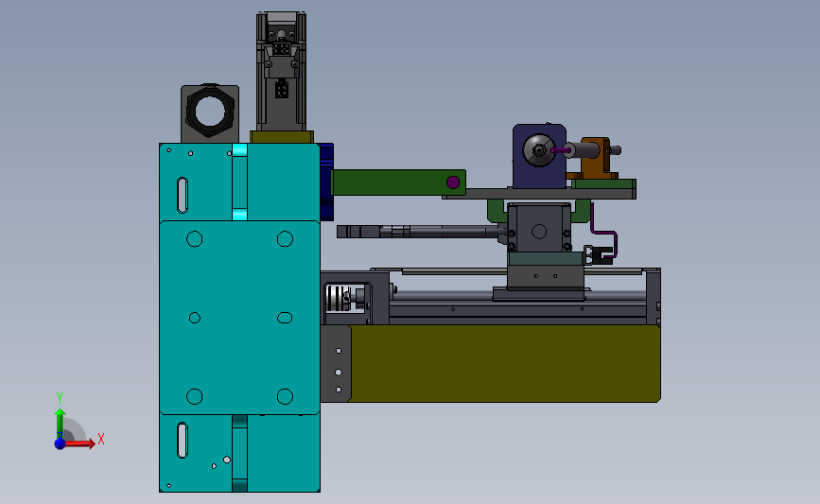Select the round gray motor face
This screenshot has width=820, height=504.
(539, 150)
